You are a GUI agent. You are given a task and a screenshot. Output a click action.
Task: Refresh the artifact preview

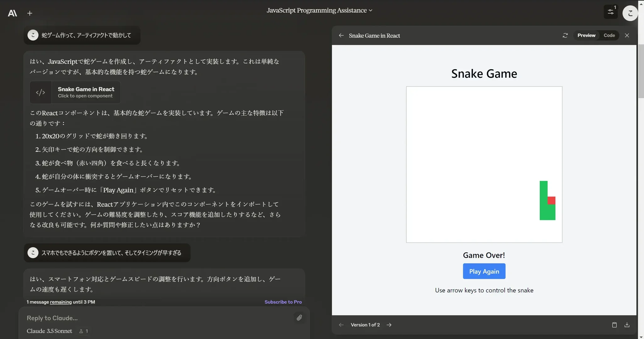[x=565, y=36]
